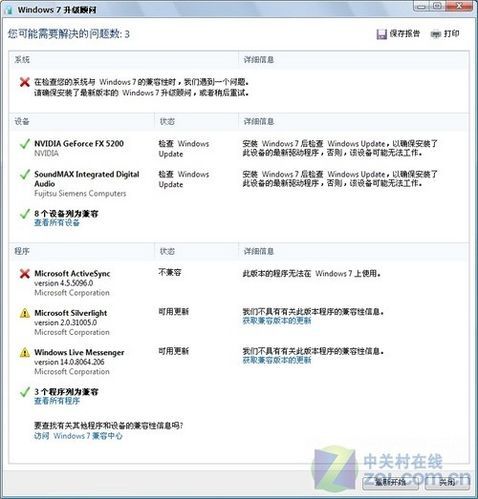This screenshot has height=499, width=478.
Task: Select the SoundMAX Integrated Digital Audio text
Action: click(x=87, y=179)
